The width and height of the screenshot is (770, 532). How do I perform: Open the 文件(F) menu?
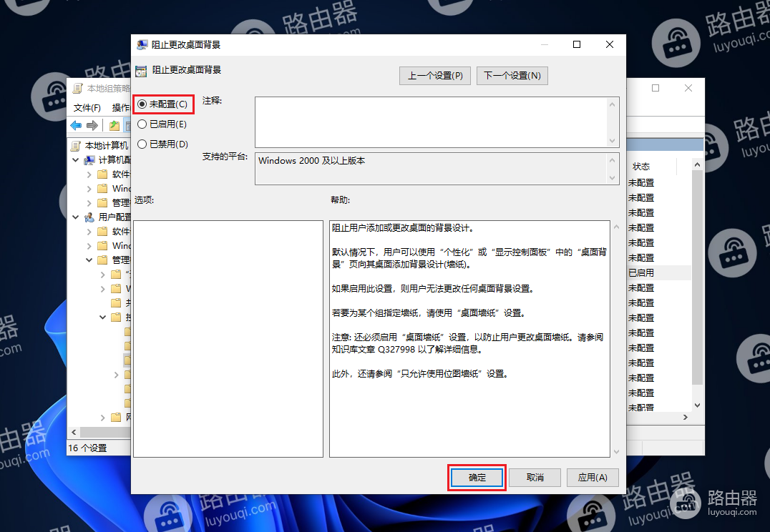click(x=87, y=107)
